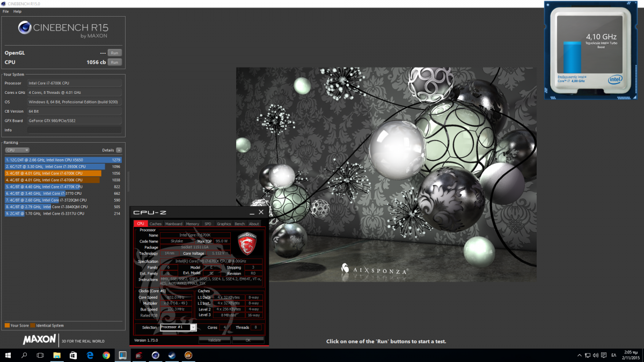Select ranking row Xeon CPU X5650
The width and height of the screenshot is (644, 362).
pyautogui.click(x=63, y=160)
